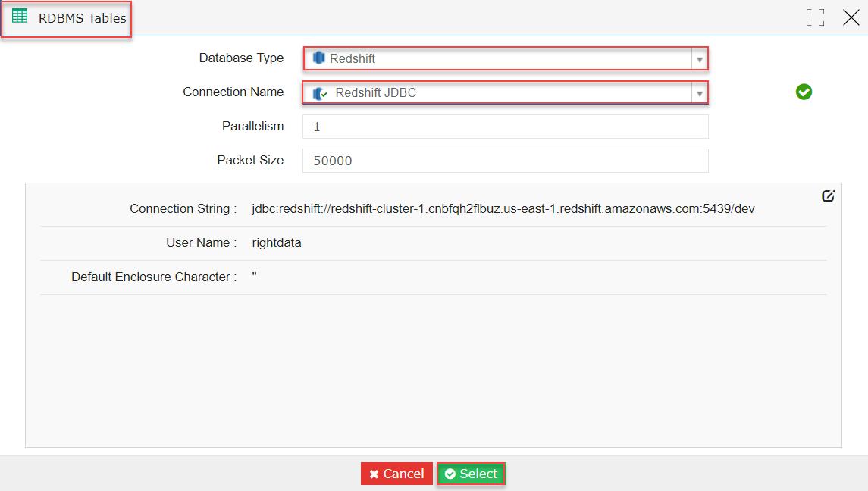Expand the Connection Name dropdown
The image size is (868, 491).
coord(700,92)
